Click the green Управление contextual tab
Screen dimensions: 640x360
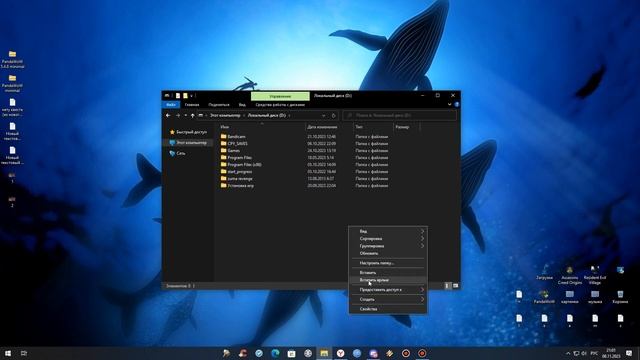(280, 96)
